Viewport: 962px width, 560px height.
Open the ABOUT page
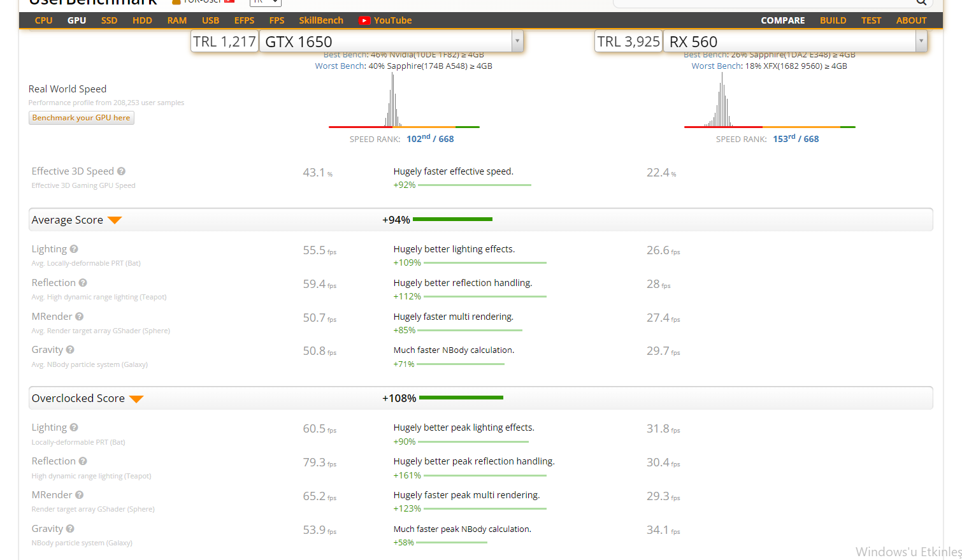(x=912, y=20)
